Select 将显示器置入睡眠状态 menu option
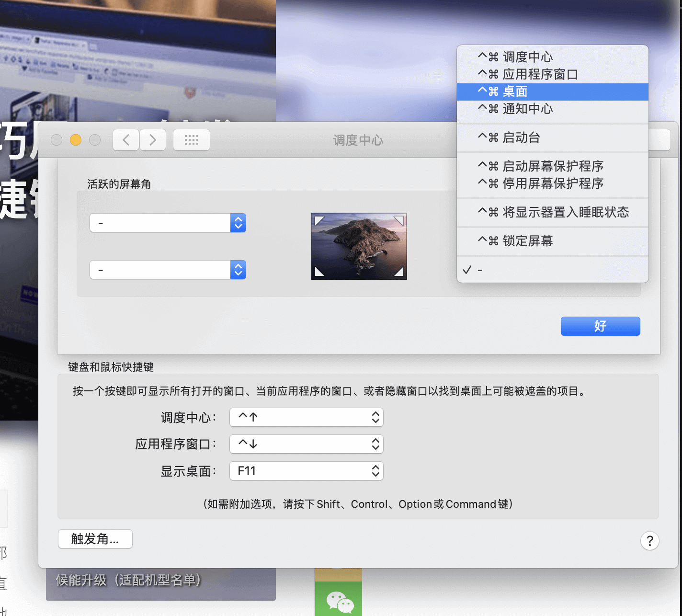 pyautogui.click(x=552, y=212)
